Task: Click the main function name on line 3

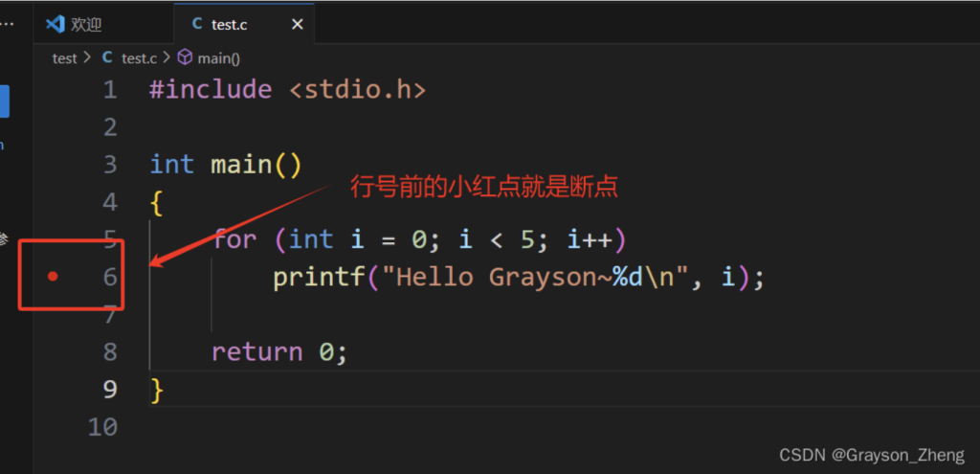Action: pyautogui.click(x=242, y=165)
